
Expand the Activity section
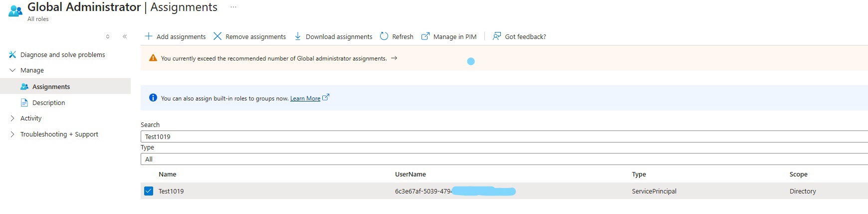coord(12,118)
